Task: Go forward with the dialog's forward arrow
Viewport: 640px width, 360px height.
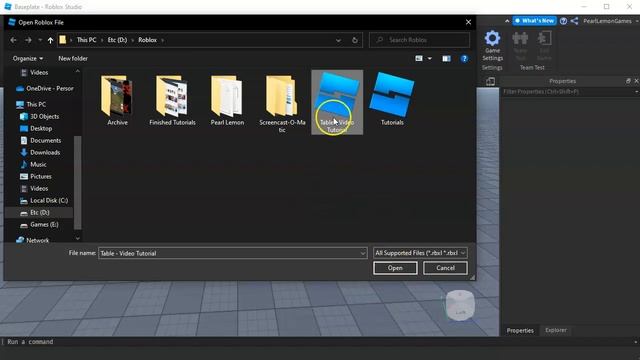Action: (28, 40)
